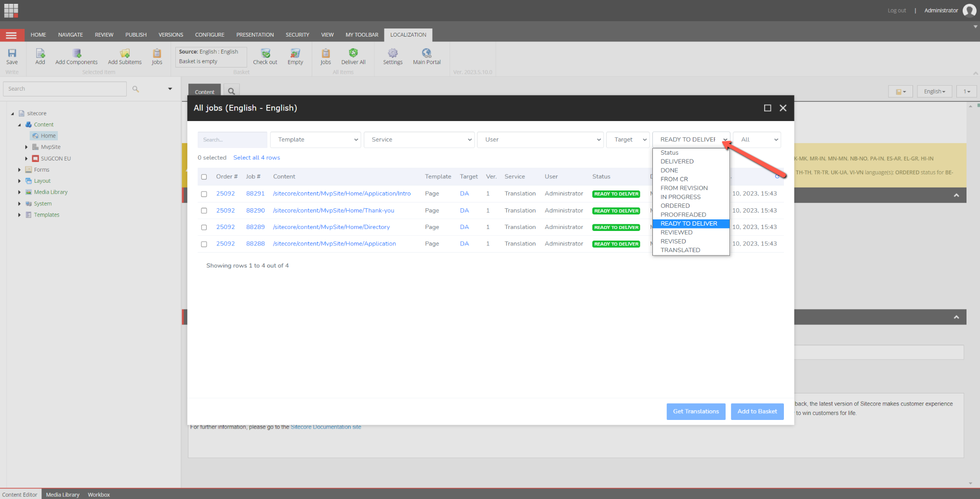Open the English language dropdown

(934, 92)
